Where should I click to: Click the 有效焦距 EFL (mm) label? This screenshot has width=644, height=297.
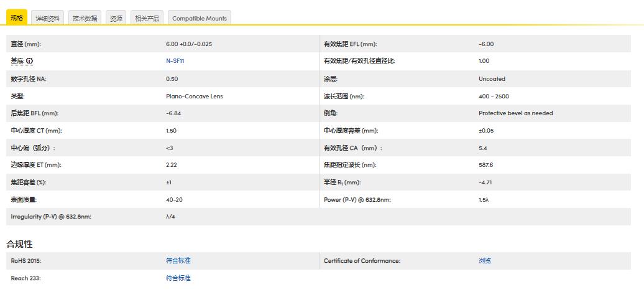351,44
